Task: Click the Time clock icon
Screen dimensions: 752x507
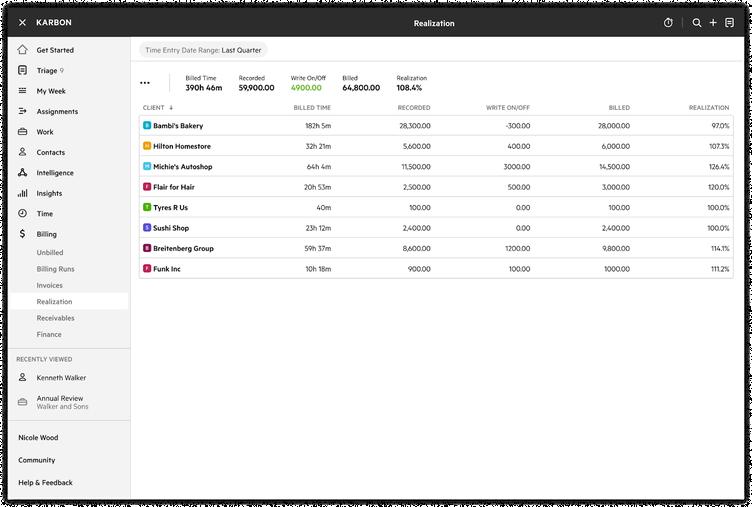Action: tap(22, 213)
